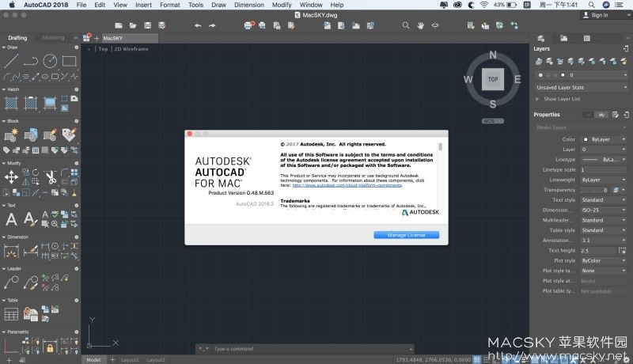Image resolution: width=633 pixels, height=364 pixels.
Task: Click the Linetype scale value field
Action: tap(604, 170)
